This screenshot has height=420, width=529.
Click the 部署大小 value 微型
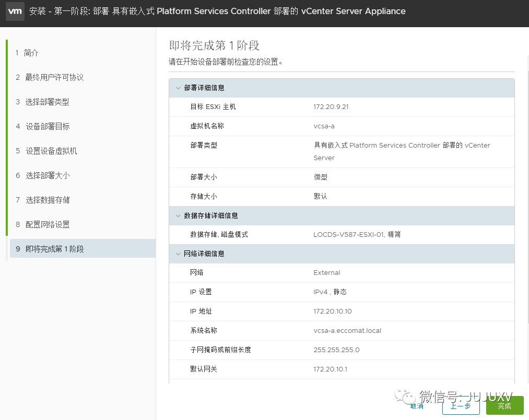point(321,177)
